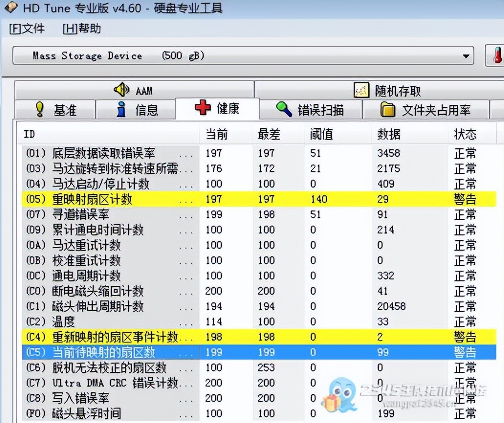Open the Mass Storage Device drive dropdown
Viewport: 504px width, 423px height.
pyautogui.click(x=466, y=56)
